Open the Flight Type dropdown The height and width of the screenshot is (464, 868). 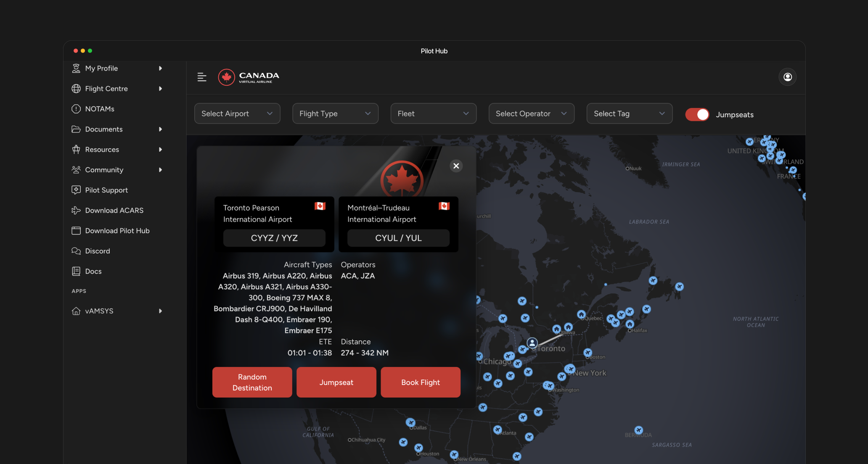335,113
